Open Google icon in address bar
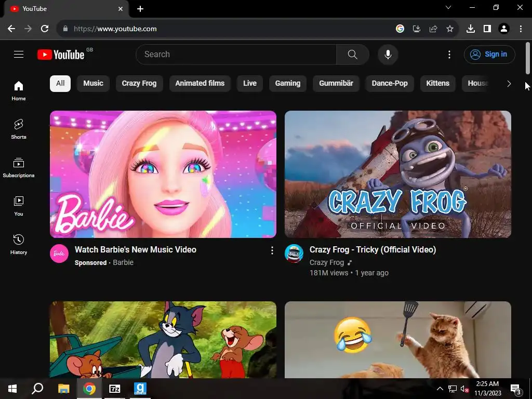This screenshot has width=532, height=399. point(400,29)
